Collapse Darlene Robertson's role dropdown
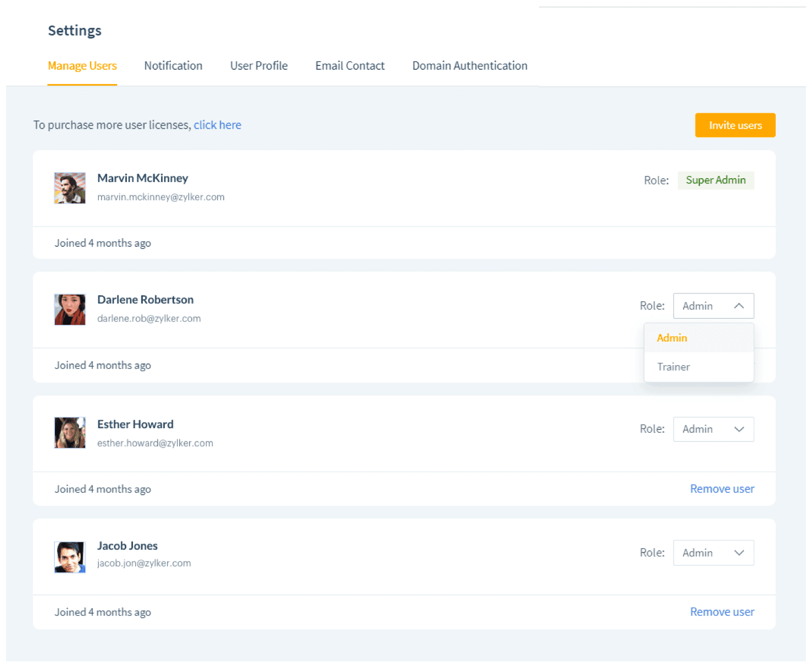The height and width of the screenshot is (668, 812). [x=713, y=306]
